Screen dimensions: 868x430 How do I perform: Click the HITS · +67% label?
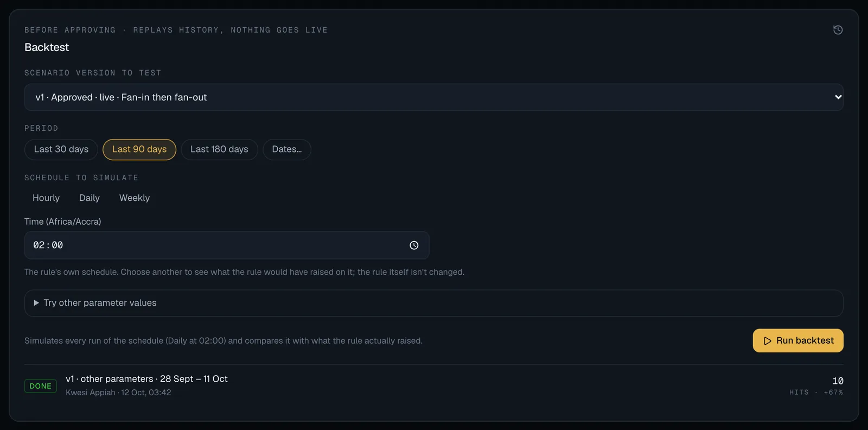point(816,392)
